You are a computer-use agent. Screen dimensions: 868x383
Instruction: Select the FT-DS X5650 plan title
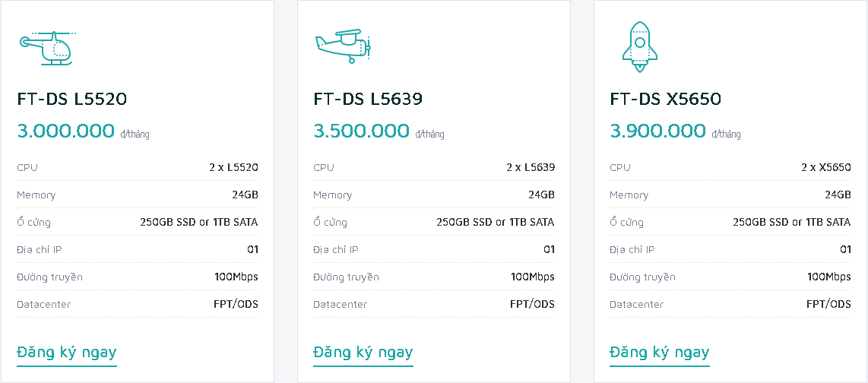tap(665, 99)
